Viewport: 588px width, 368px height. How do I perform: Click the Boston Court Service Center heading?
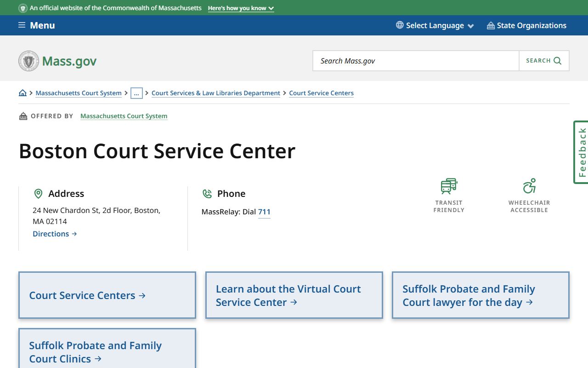point(157,151)
